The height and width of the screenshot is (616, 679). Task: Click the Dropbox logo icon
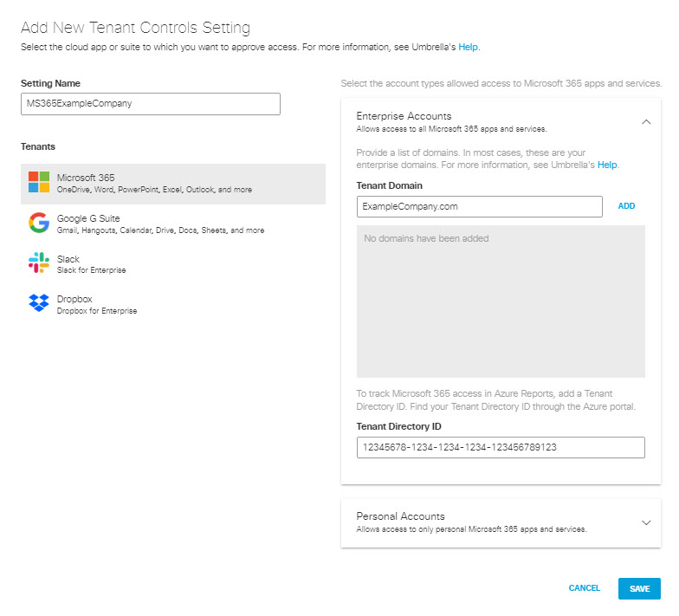point(39,303)
